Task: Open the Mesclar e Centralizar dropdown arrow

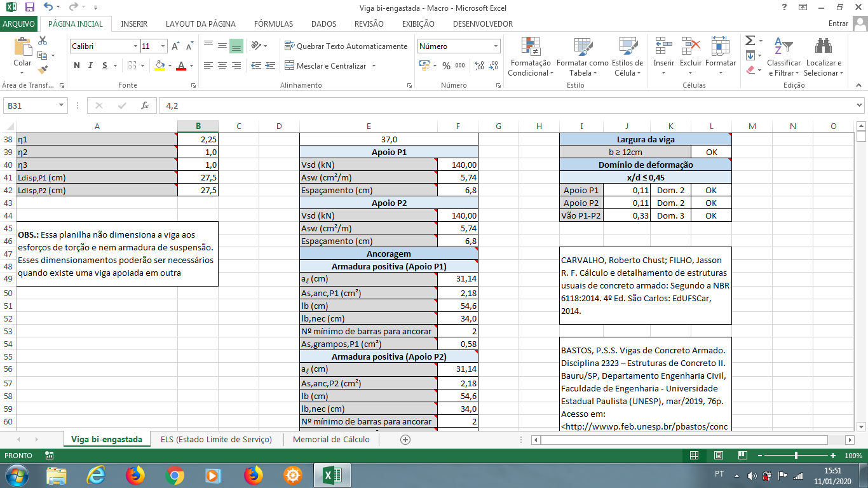Action: [x=374, y=65]
